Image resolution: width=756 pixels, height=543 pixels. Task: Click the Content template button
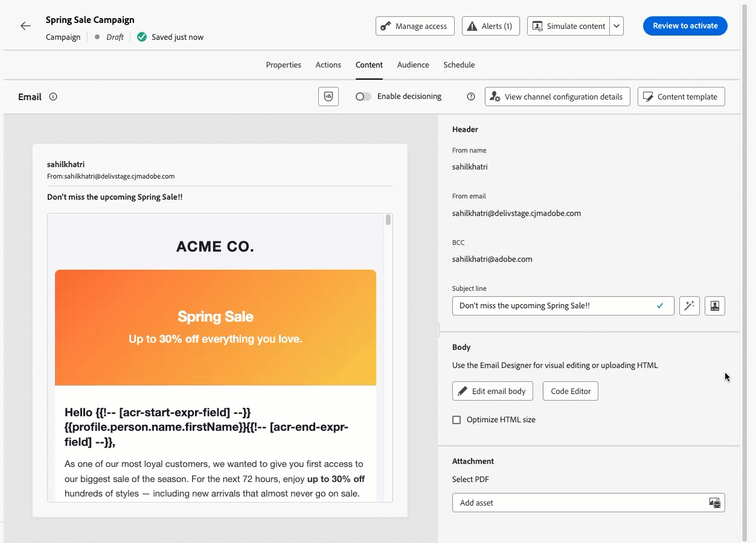click(x=681, y=97)
